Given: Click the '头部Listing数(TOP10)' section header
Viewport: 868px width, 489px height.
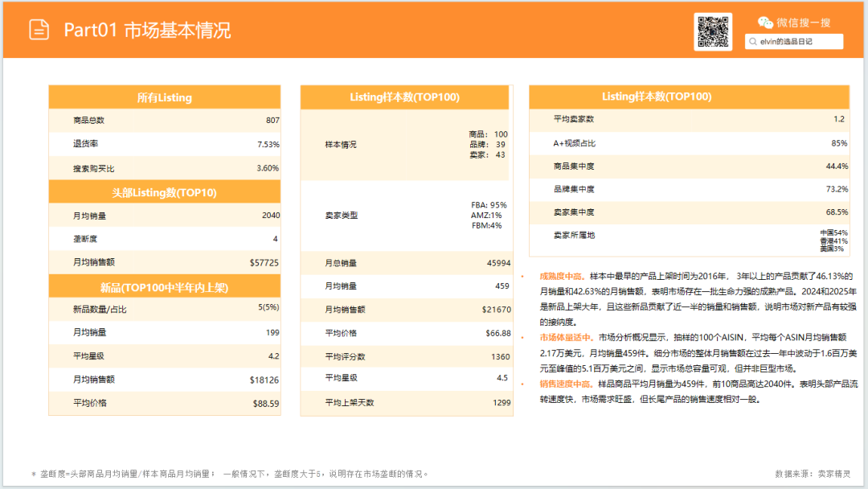Looking at the screenshot, I should (165, 193).
